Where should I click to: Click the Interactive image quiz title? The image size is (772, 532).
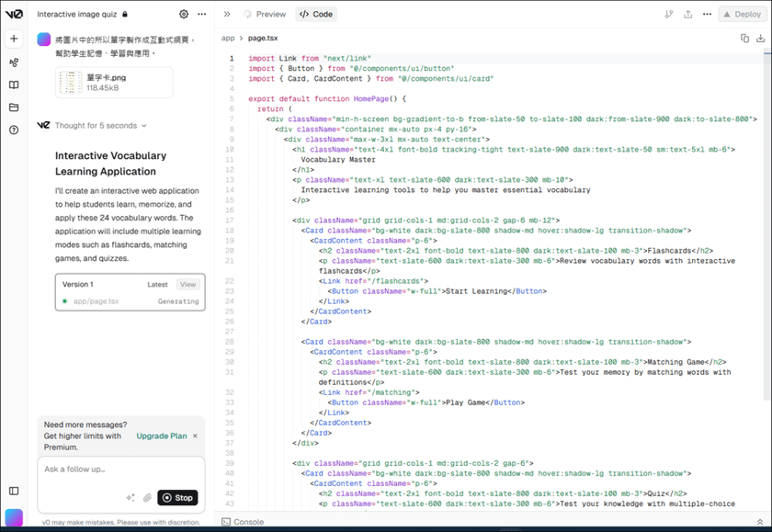(77, 15)
